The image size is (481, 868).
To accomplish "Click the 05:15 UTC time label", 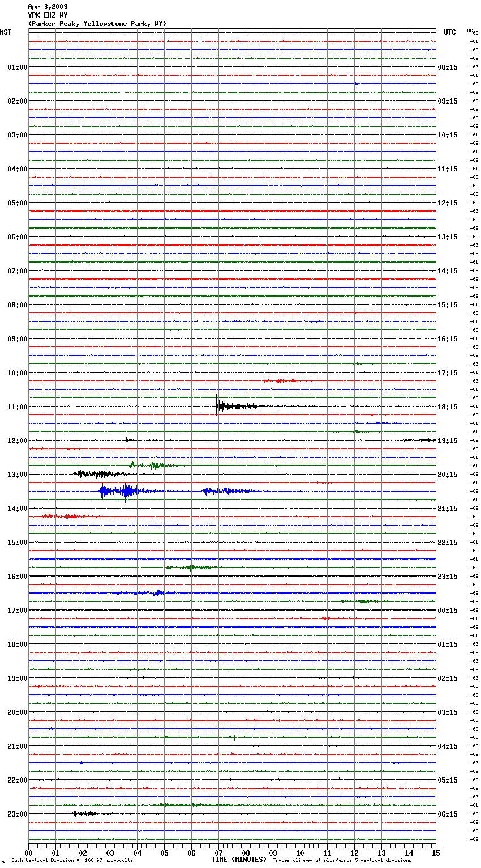I will tap(448, 780).
